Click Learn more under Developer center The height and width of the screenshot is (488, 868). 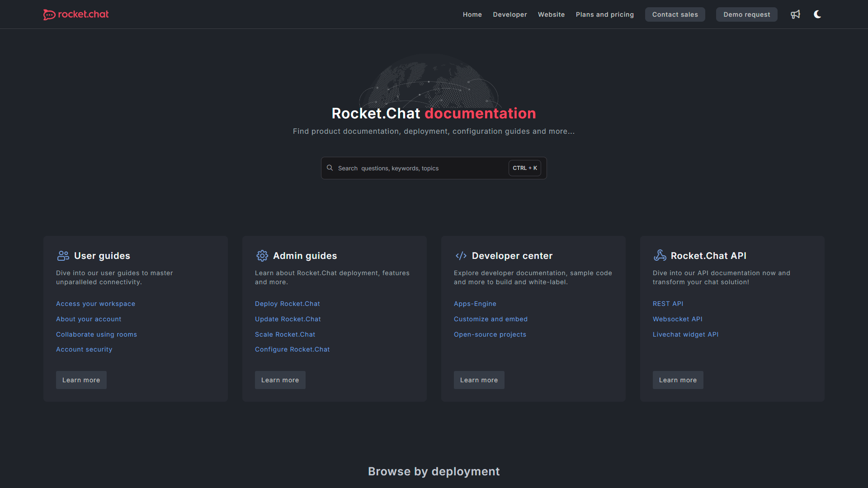pyautogui.click(x=479, y=380)
